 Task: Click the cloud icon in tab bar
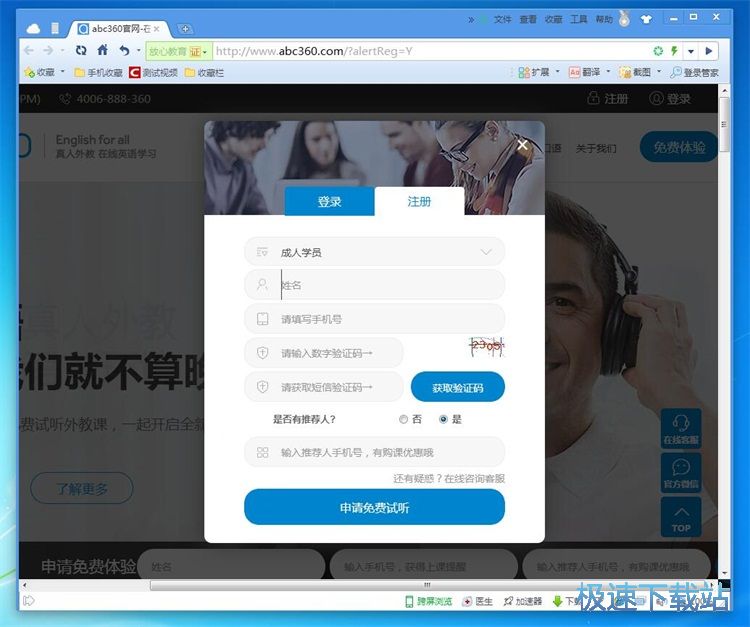33,29
